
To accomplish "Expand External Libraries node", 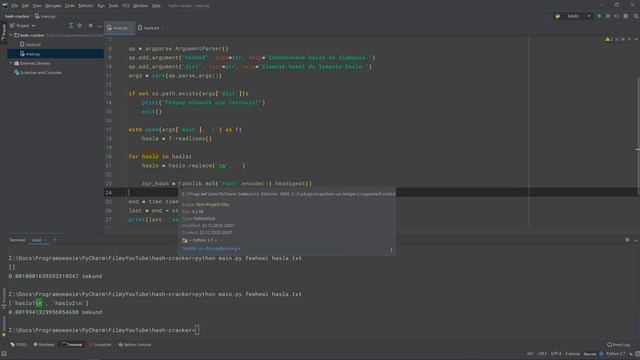I will pyautogui.click(x=11, y=63).
